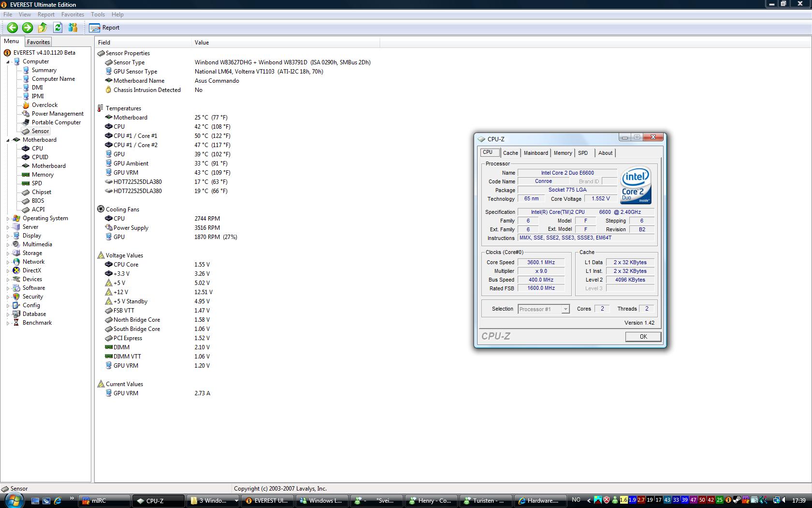This screenshot has width=812, height=508.
Task: Switch to CPU-Z Cache tab
Action: click(510, 153)
